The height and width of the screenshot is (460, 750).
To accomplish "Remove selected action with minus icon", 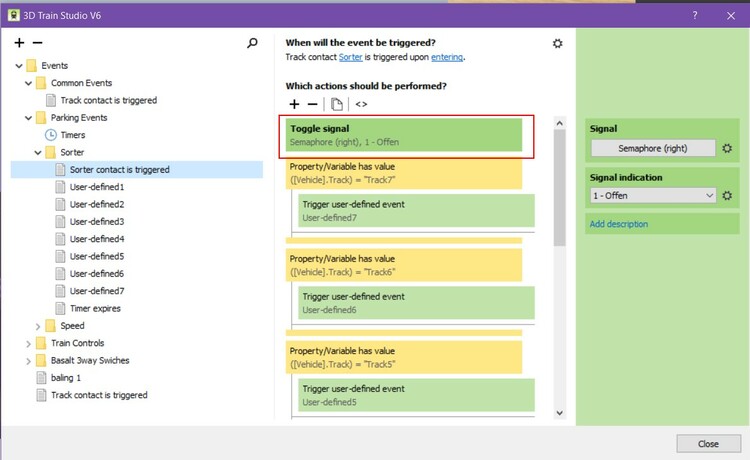I will point(312,104).
